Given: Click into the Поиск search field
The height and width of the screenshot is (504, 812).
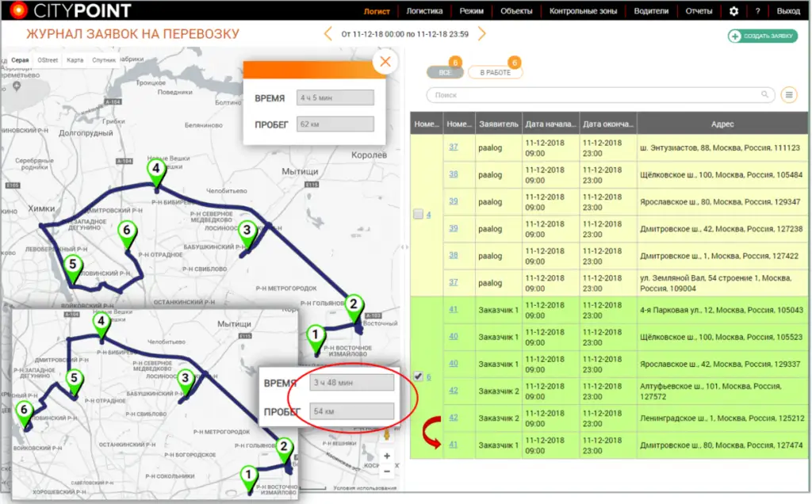Looking at the screenshot, I should (x=595, y=94).
